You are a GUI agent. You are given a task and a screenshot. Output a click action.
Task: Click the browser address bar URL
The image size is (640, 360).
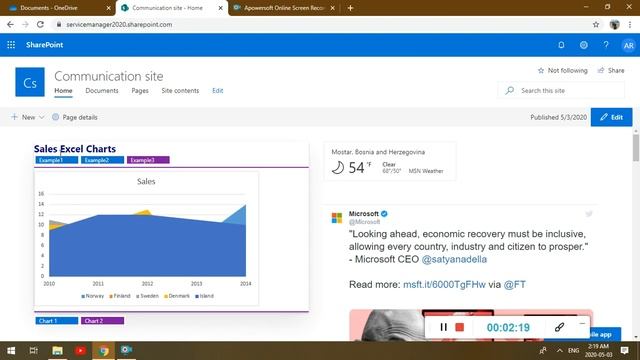coord(119,24)
